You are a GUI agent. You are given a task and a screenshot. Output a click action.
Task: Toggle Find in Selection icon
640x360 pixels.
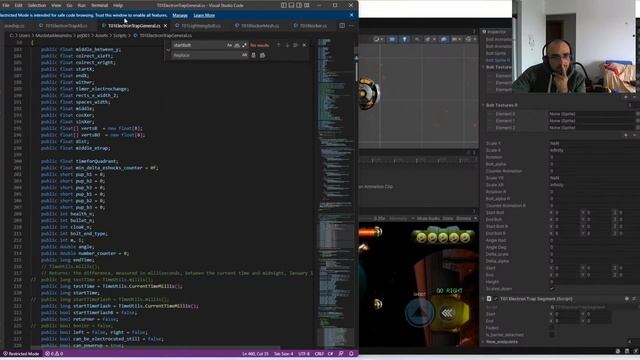[x=296, y=45]
